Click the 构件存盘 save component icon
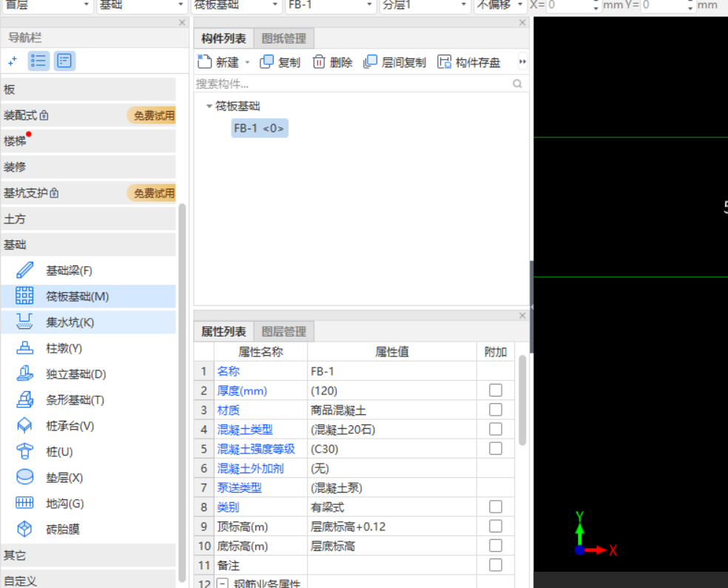 coord(445,61)
